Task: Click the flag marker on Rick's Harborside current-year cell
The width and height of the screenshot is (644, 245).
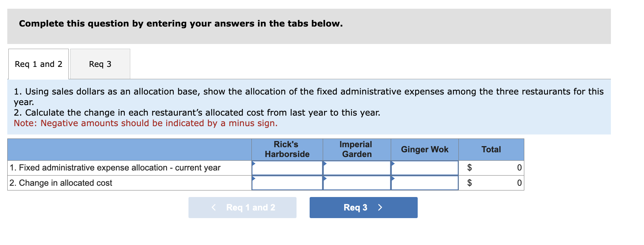Action: pyautogui.click(x=253, y=164)
